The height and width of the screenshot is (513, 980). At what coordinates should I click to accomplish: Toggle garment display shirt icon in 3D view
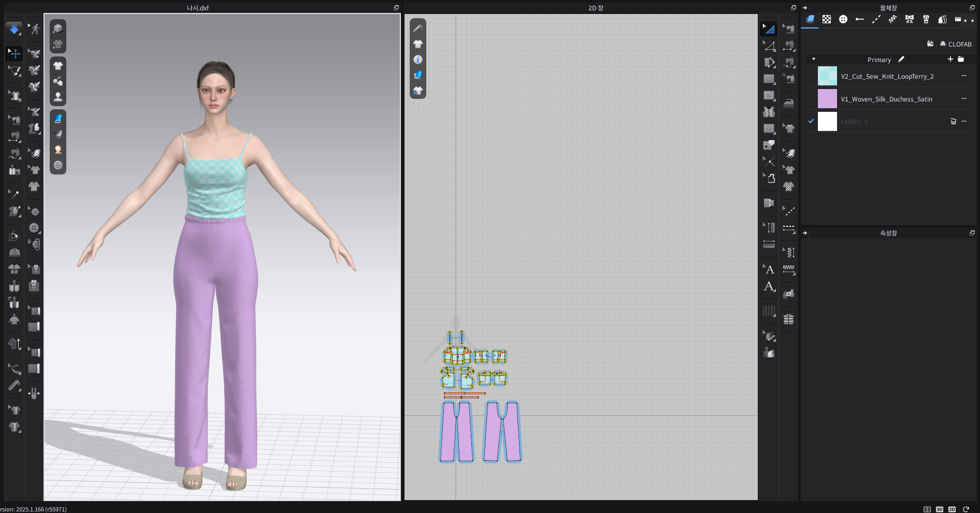(58, 65)
